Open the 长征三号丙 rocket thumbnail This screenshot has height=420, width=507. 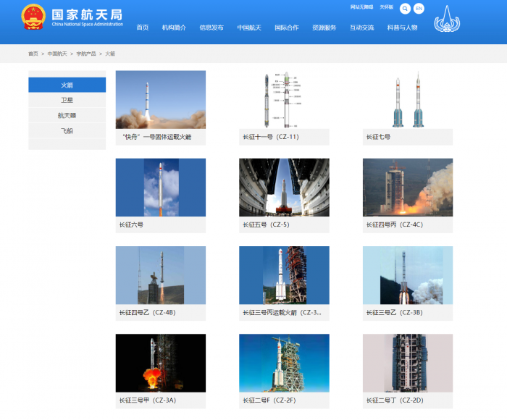pos(284,275)
